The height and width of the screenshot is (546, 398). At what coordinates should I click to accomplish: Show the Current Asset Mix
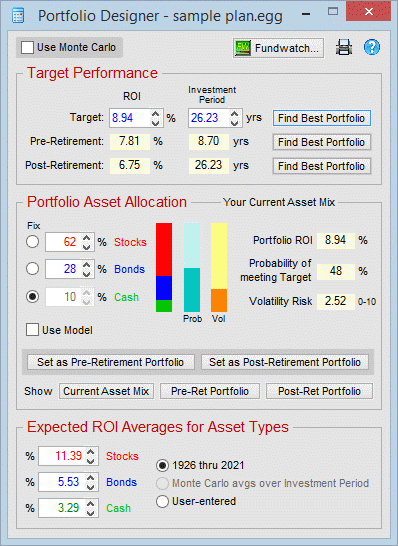tap(106, 391)
